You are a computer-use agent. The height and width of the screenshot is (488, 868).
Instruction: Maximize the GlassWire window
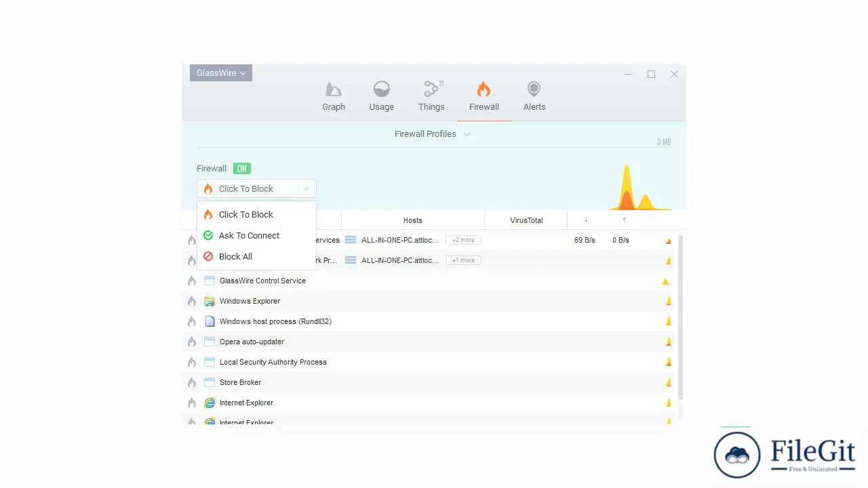[x=651, y=75]
